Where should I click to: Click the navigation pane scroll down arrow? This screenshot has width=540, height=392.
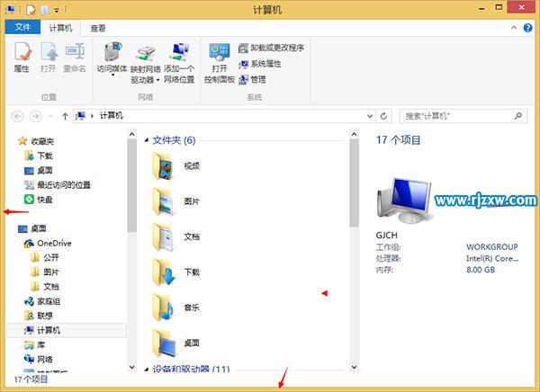[132, 367]
